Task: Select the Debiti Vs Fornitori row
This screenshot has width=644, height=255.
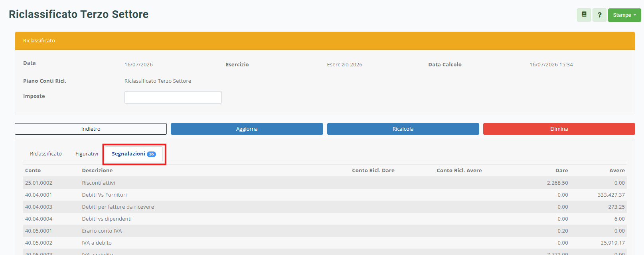Action: (325, 195)
